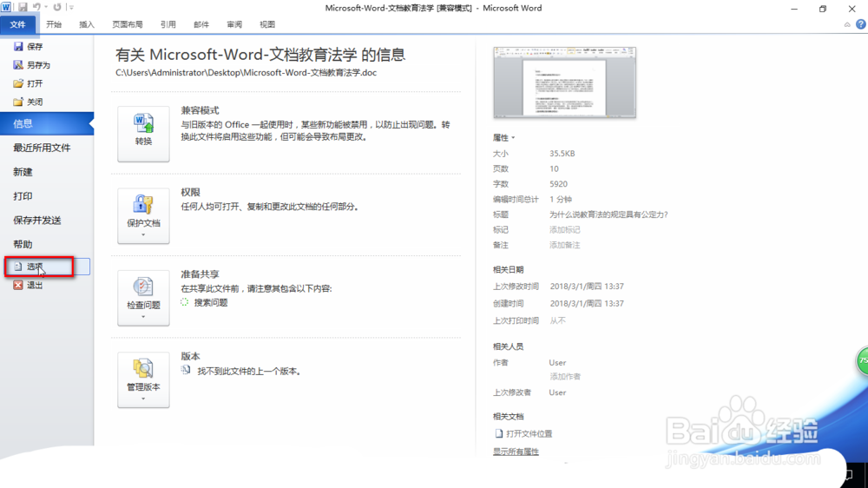Screen dimensions: 868x488
Task: Open the 保护文档 dropdown button
Action: 143,216
